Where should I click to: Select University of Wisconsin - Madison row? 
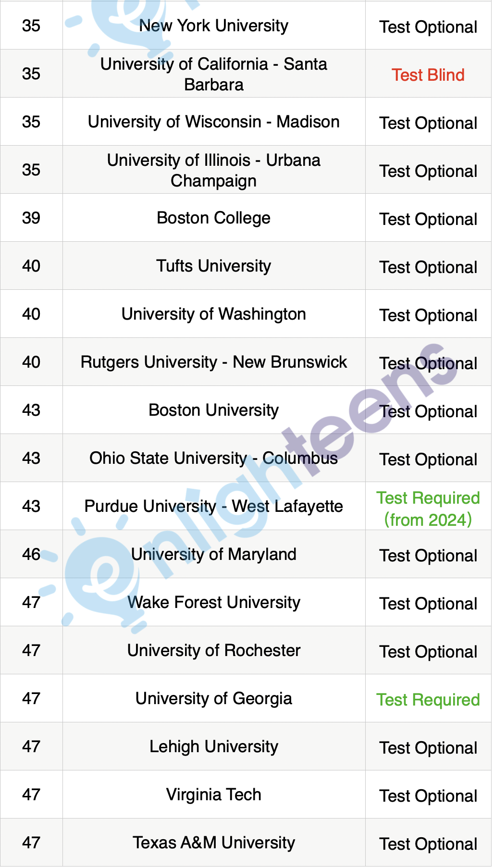pos(246,122)
